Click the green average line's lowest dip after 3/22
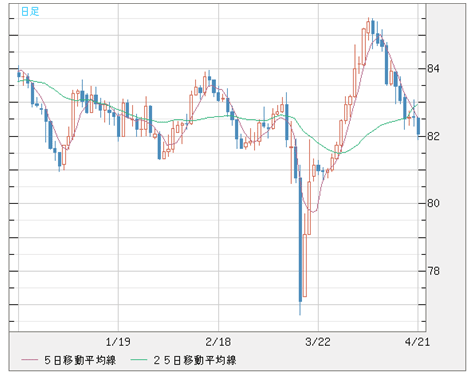 (x=341, y=153)
